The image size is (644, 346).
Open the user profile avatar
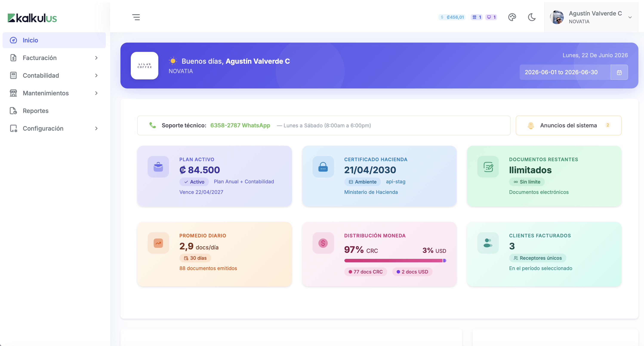(557, 17)
